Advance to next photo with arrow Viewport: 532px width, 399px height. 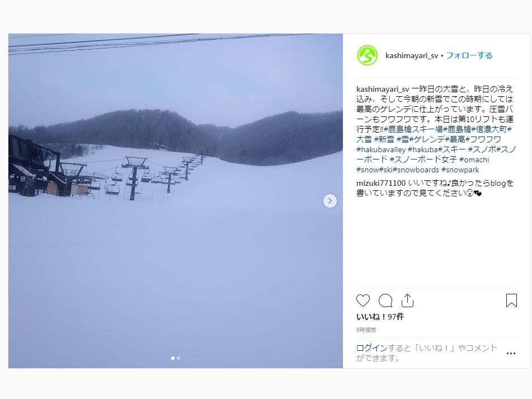[330, 201]
